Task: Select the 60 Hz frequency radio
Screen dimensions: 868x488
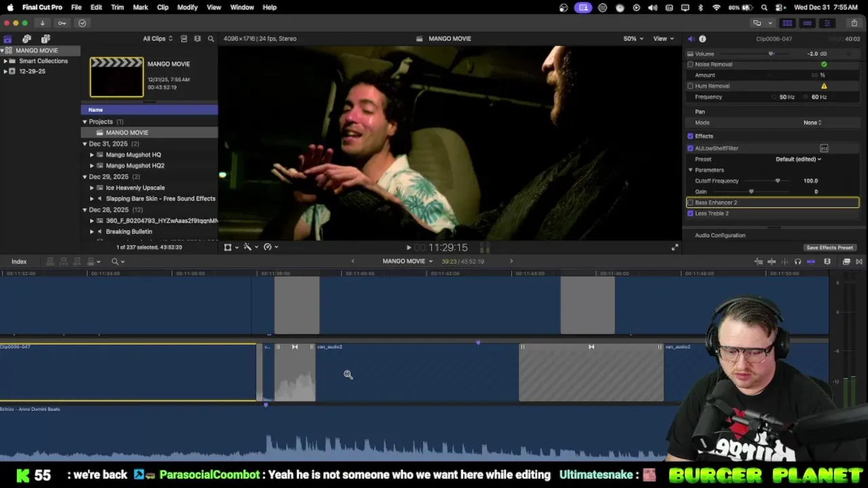Action: [x=806, y=97]
